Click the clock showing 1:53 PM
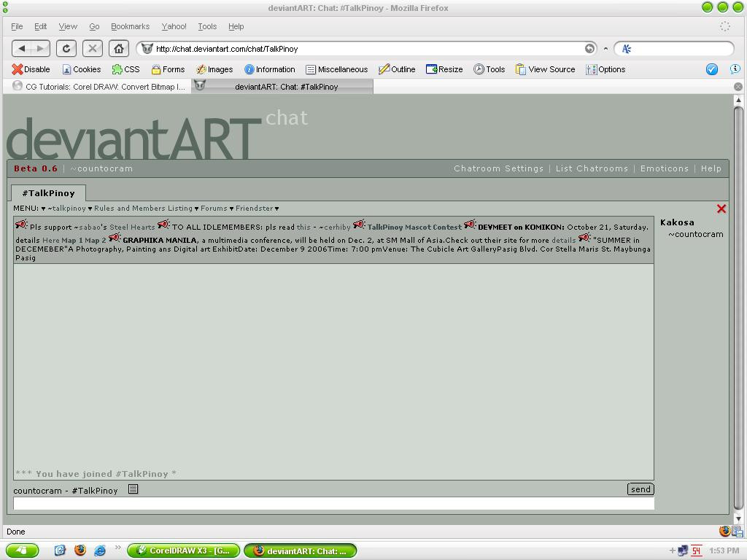The height and width of the screenshot is (560, 747). pyautogui.click(x=724, y=551)
